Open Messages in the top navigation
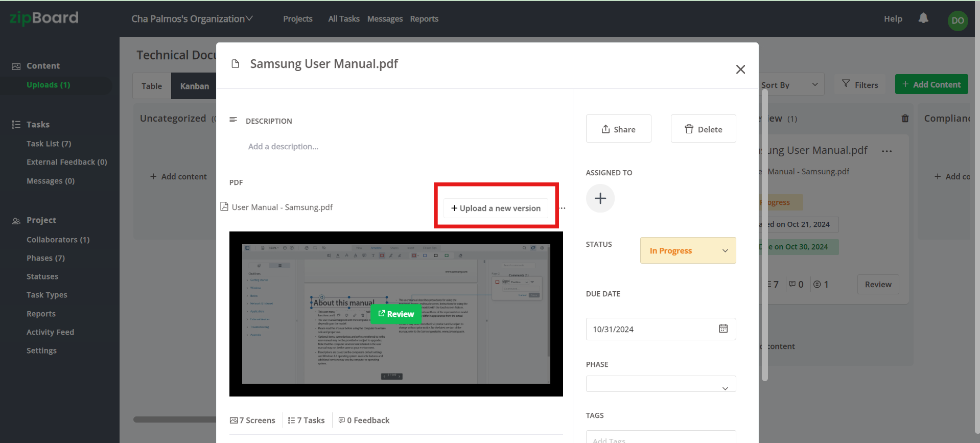 (385, 19)
